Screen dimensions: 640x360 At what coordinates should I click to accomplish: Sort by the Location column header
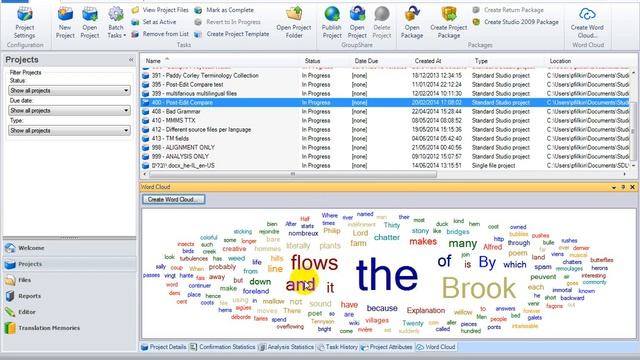point(560,61)
